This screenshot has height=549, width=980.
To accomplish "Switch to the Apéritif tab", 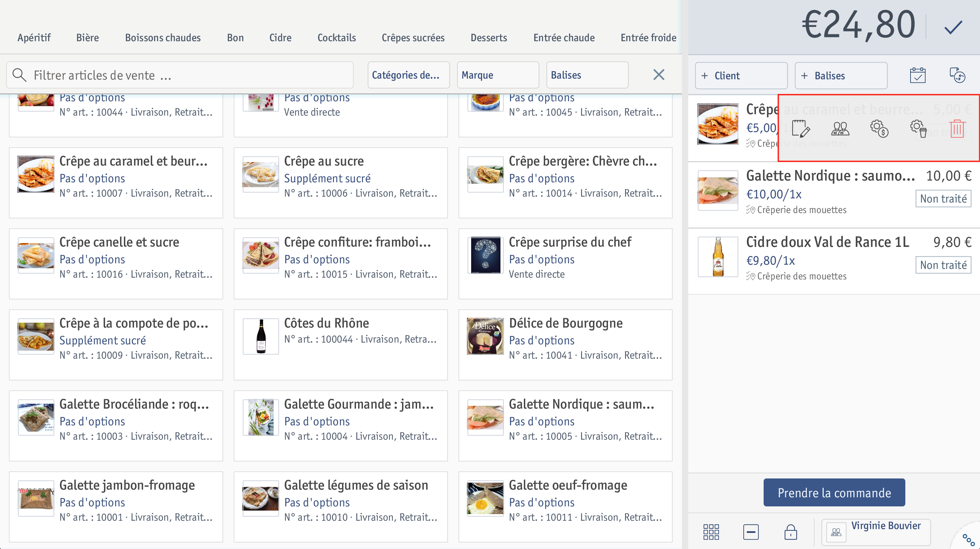I will pos(34,38).
